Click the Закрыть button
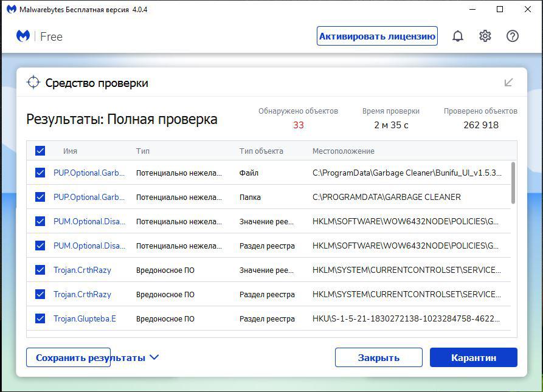Viewport: 543px width, 392px height. pos(378,357)
